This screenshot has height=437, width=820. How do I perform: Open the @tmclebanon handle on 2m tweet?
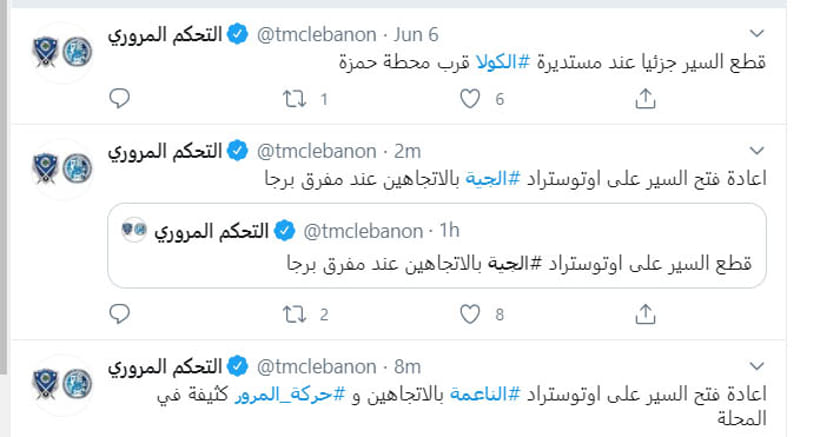(316, 151)
